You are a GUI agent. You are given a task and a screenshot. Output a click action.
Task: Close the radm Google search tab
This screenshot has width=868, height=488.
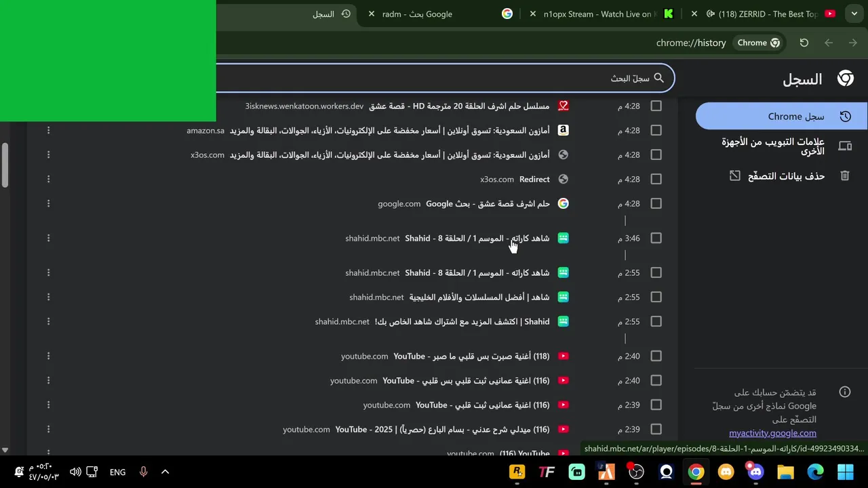tap(372, 14)
